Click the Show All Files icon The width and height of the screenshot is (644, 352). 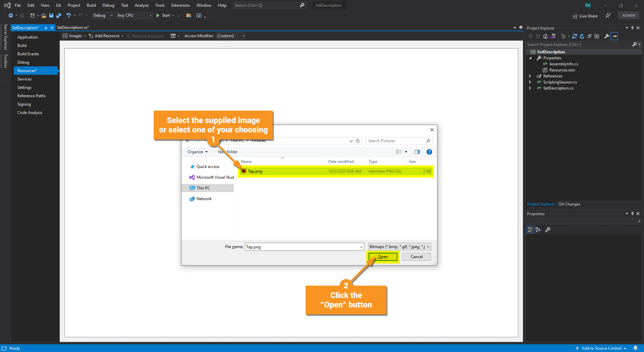click(x=597, y=36)
